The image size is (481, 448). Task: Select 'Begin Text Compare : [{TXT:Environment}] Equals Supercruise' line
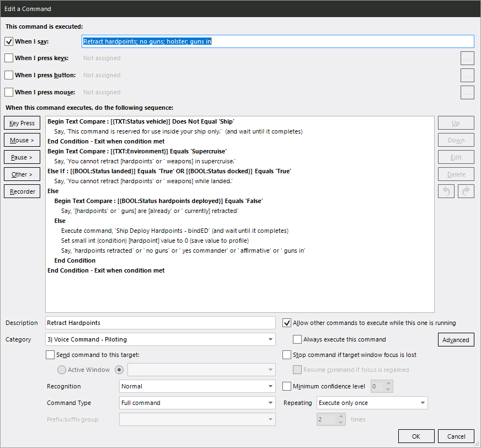tap(137, 151)
